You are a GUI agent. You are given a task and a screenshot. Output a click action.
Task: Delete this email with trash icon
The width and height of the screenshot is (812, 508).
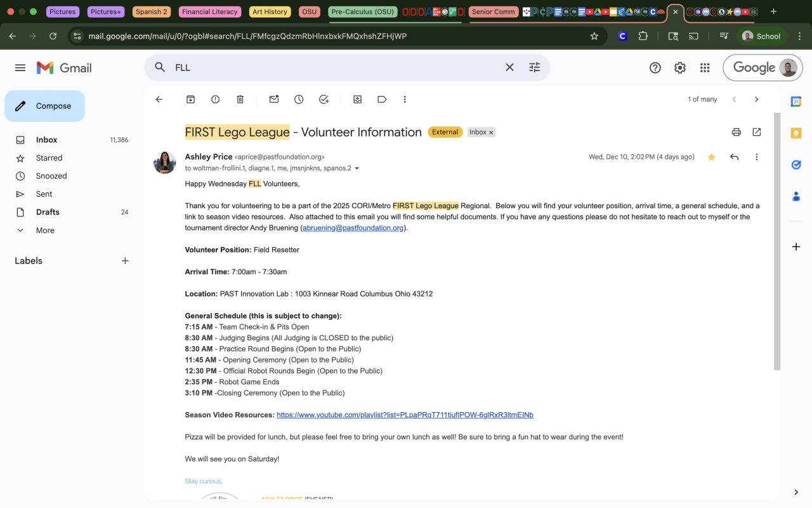240,99
